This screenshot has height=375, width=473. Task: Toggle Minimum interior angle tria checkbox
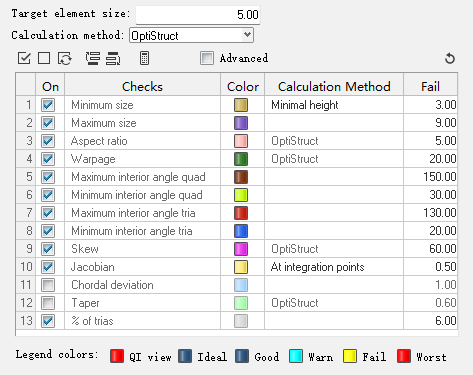[48, 231]
